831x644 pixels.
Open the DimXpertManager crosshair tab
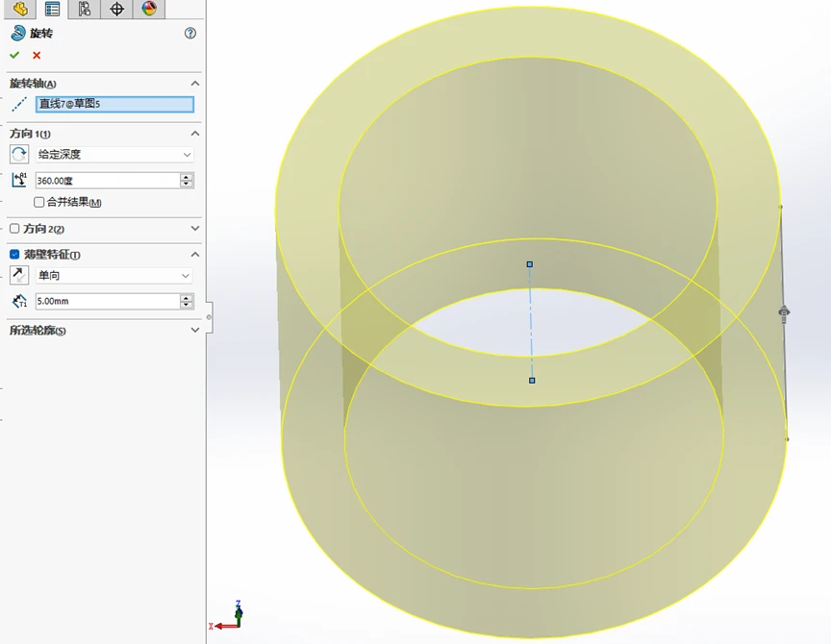116,9
